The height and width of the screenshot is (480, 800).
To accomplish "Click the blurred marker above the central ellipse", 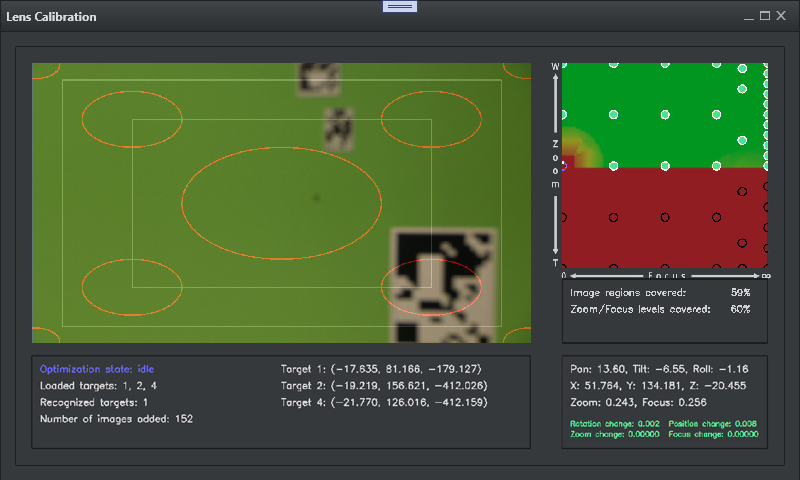I will coord(339,127).
